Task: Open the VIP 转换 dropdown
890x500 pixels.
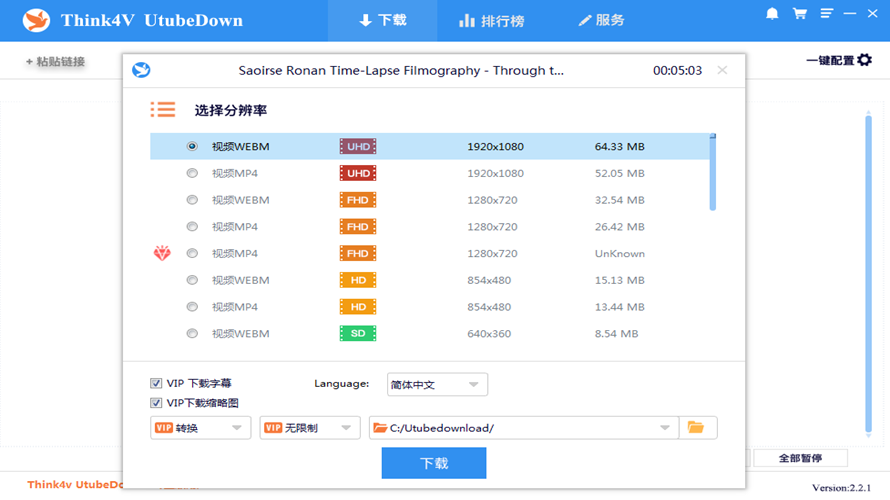Action: pos(200,427)
